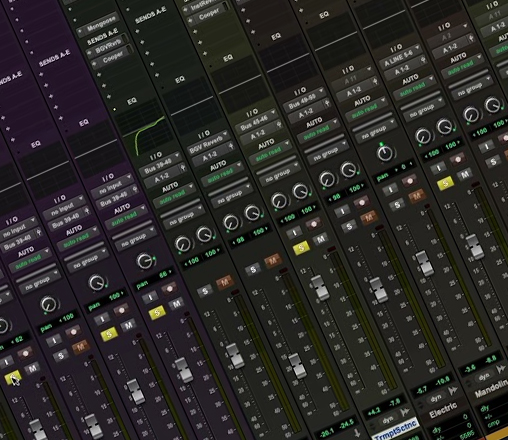Screen dimensions: 508x440
Task: Select the TrmptSctnc track name
Action: click(396, 429)
